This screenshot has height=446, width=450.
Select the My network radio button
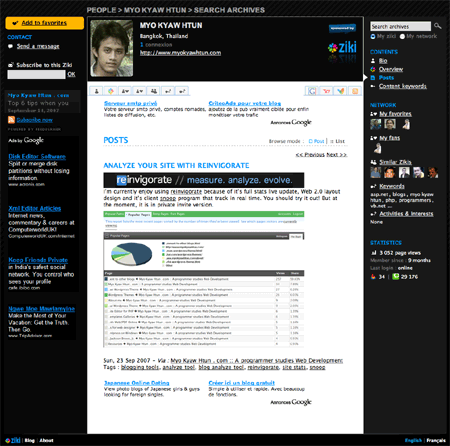point(402,36)
